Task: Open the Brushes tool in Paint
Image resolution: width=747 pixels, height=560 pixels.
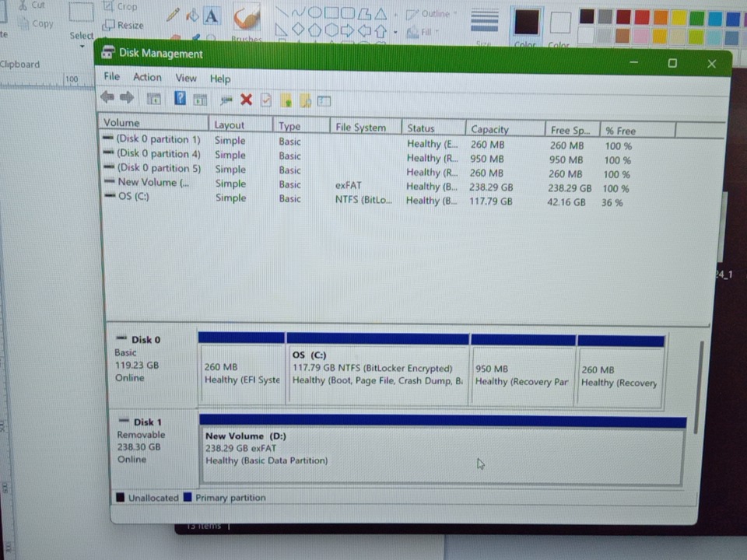Action: 247,22
